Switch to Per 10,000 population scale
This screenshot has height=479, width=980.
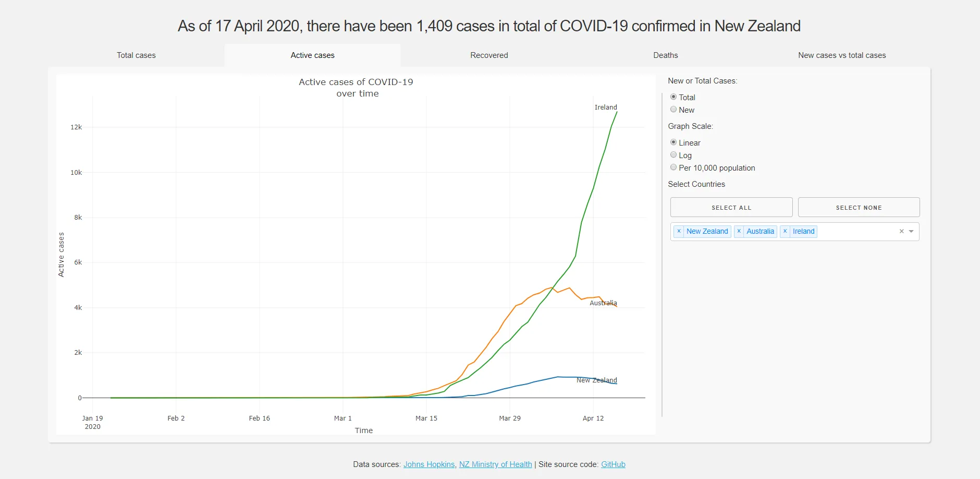[x=673, y=167]
